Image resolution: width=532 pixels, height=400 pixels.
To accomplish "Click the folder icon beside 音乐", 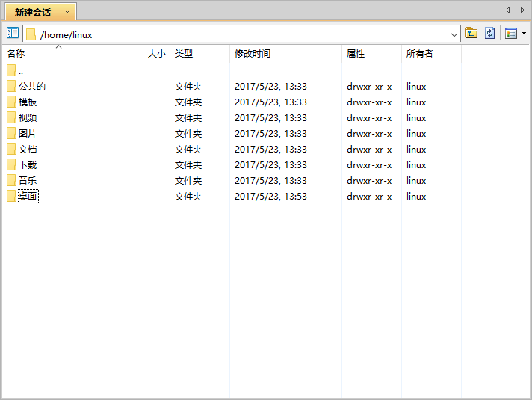I will pyautogui.click(x=11, y=179).
